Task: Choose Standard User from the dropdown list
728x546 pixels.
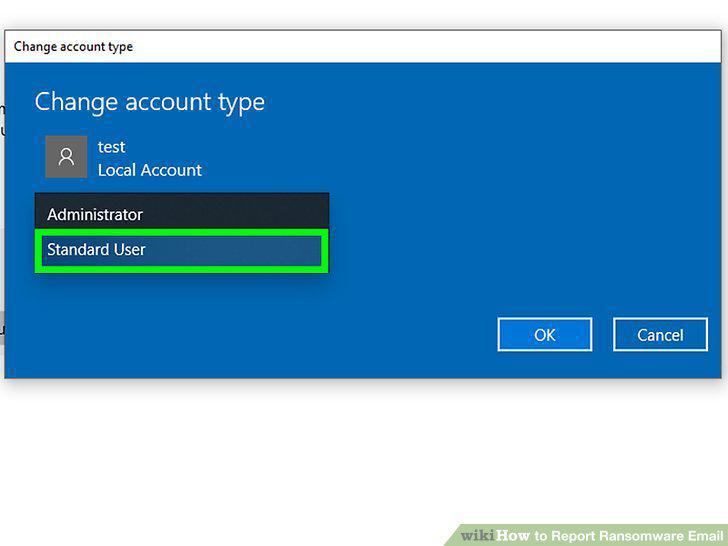Action: [x=182, y=250]
